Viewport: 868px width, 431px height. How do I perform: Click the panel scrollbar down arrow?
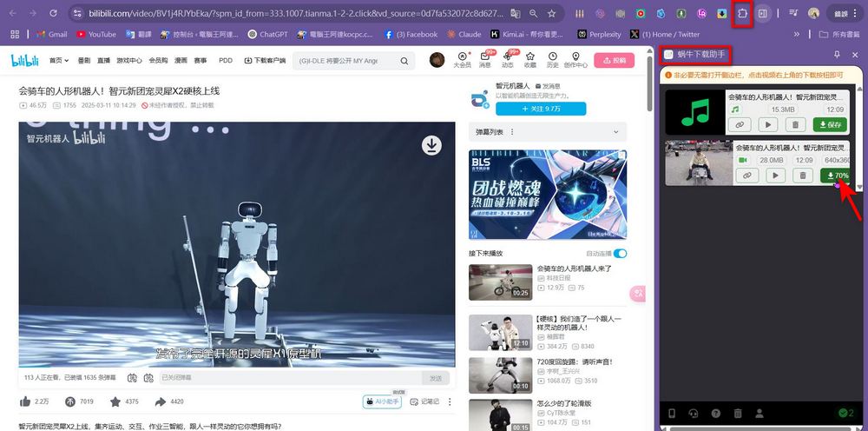[859, 187]
